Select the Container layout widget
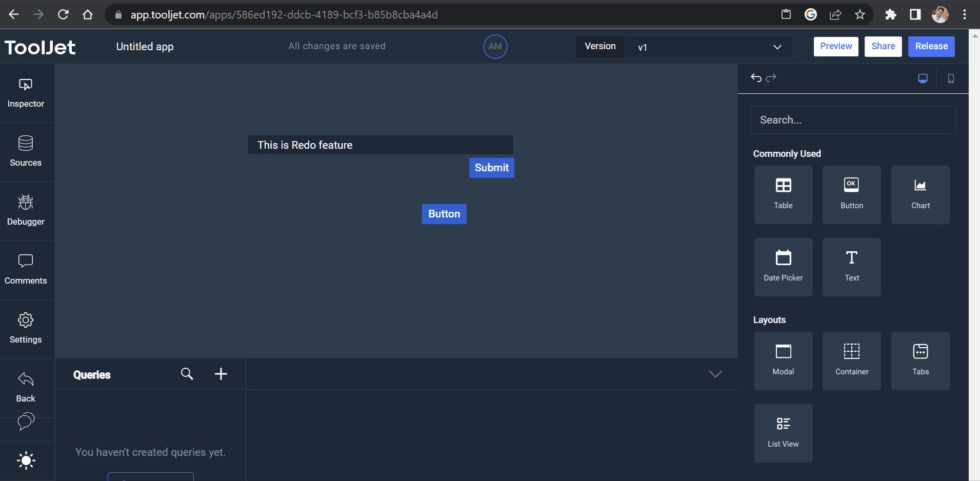 852,360
